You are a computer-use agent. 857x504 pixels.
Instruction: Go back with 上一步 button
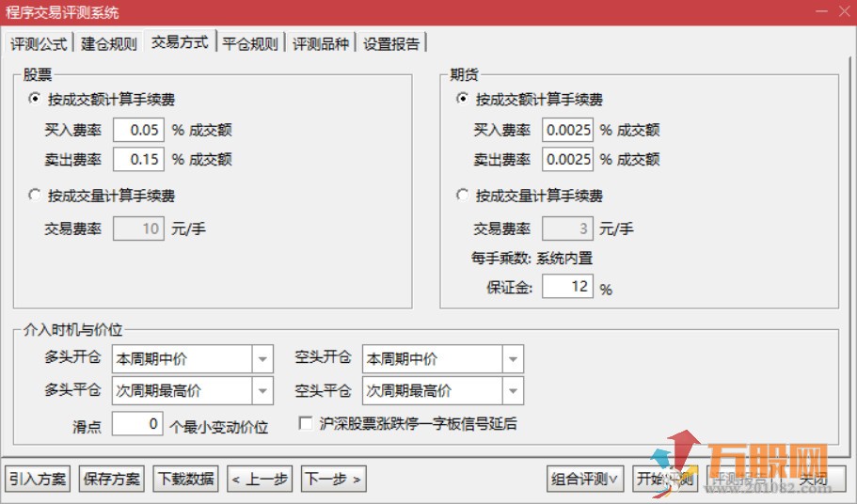260,479
